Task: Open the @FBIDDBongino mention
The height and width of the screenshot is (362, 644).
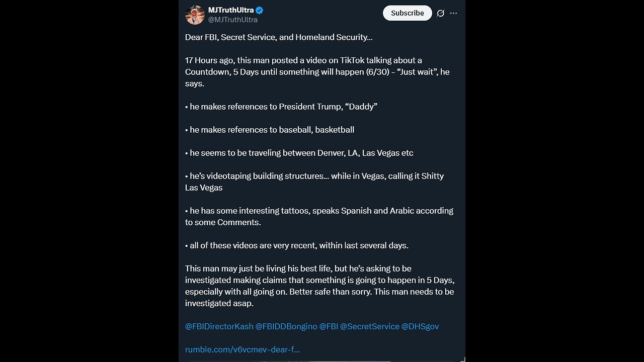Action: coord(286,326)
